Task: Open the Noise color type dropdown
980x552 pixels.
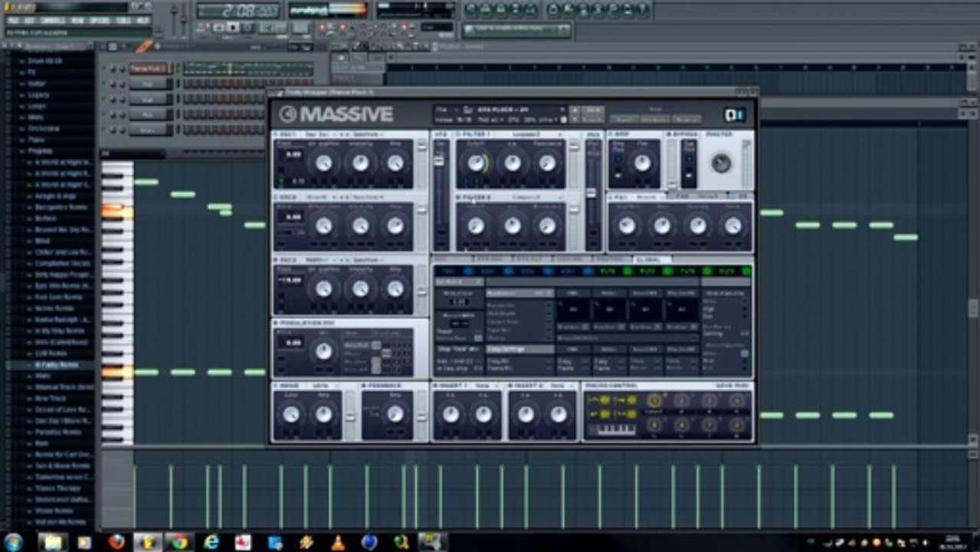Action: 320,386
